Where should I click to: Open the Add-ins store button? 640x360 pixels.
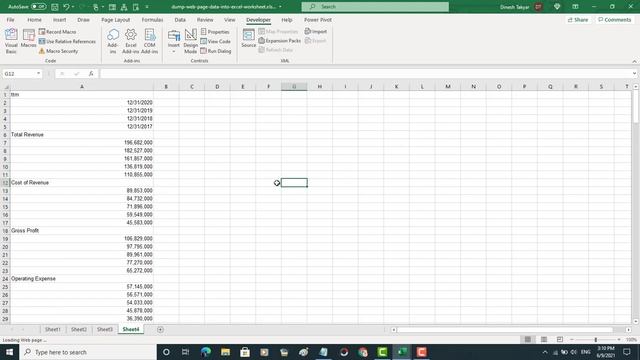tap(113, 41)
